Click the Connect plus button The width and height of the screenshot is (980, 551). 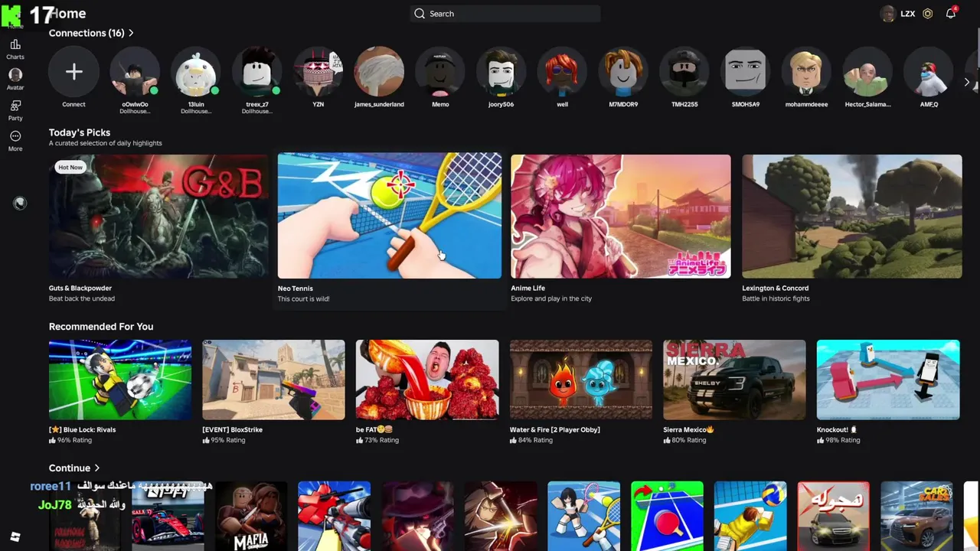point(73,72)
